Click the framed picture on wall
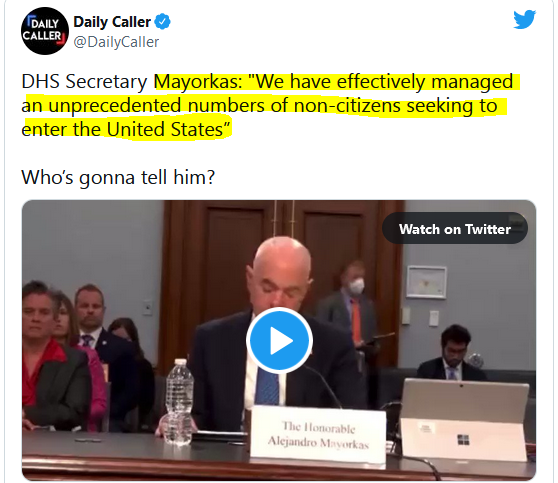 click(x=426, y=282)
